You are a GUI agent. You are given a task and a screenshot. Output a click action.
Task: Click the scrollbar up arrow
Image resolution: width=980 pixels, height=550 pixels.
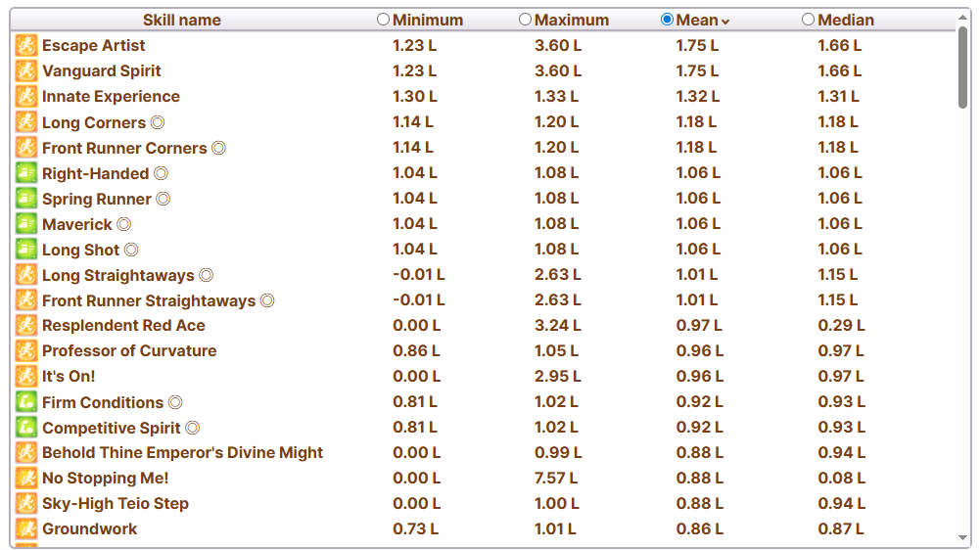click(962, 19)
